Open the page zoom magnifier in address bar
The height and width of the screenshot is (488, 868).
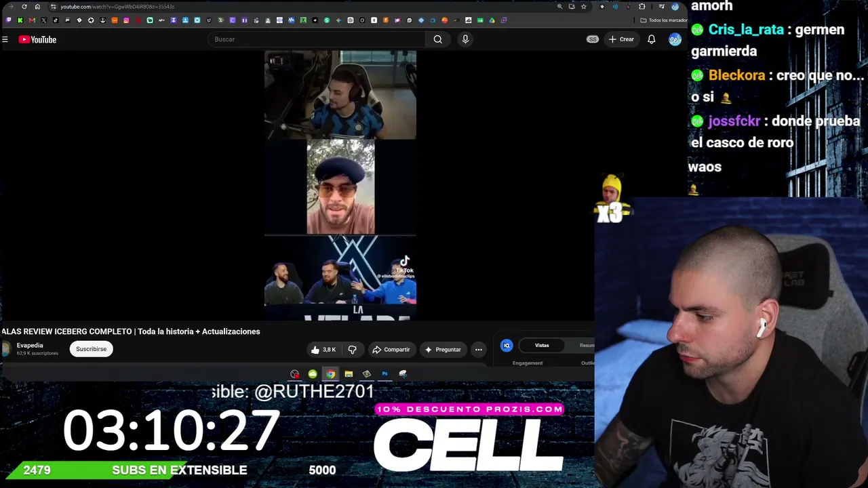click(x=559, y=7)
